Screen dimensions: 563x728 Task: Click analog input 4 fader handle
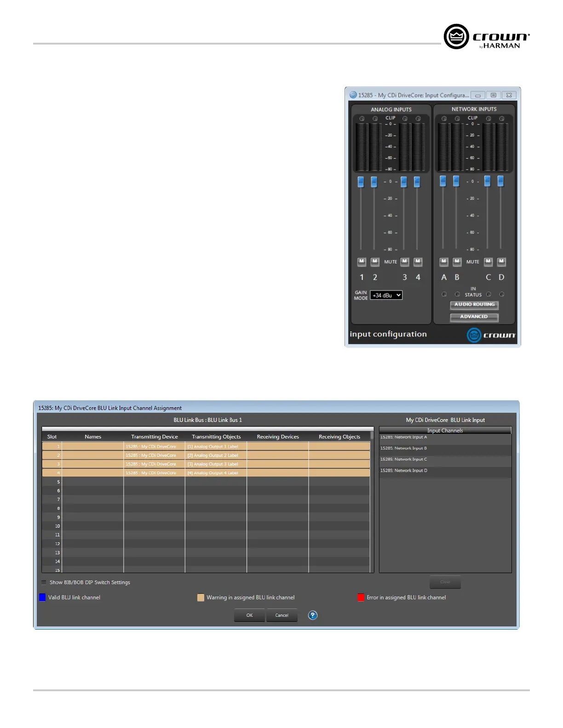(x=417, y=182)
